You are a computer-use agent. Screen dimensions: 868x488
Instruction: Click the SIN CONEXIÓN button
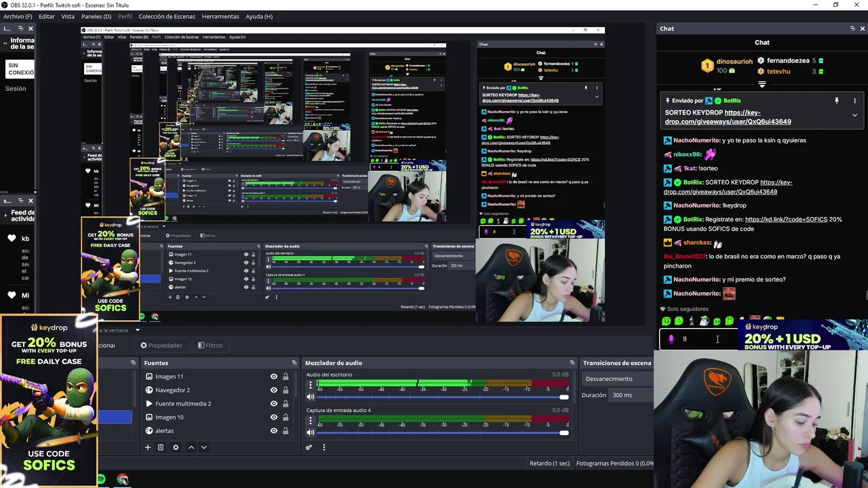pos(20,69)
